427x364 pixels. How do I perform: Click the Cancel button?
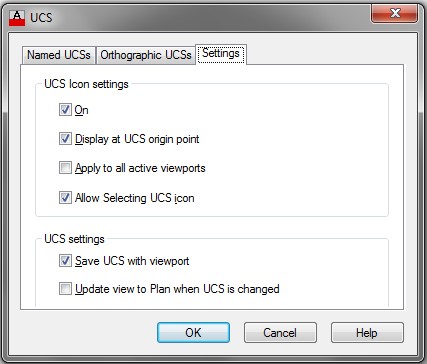pyautogui.click(x=280, y=333)
